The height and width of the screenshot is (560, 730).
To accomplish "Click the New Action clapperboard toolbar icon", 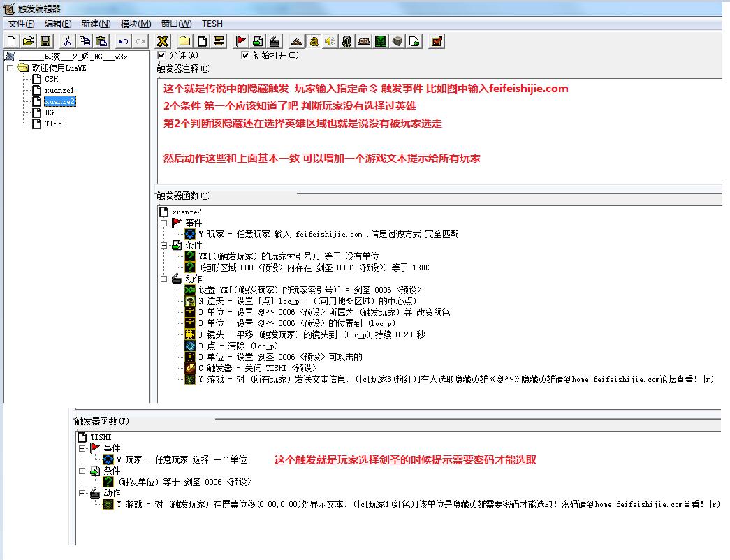I will point(275,41).
